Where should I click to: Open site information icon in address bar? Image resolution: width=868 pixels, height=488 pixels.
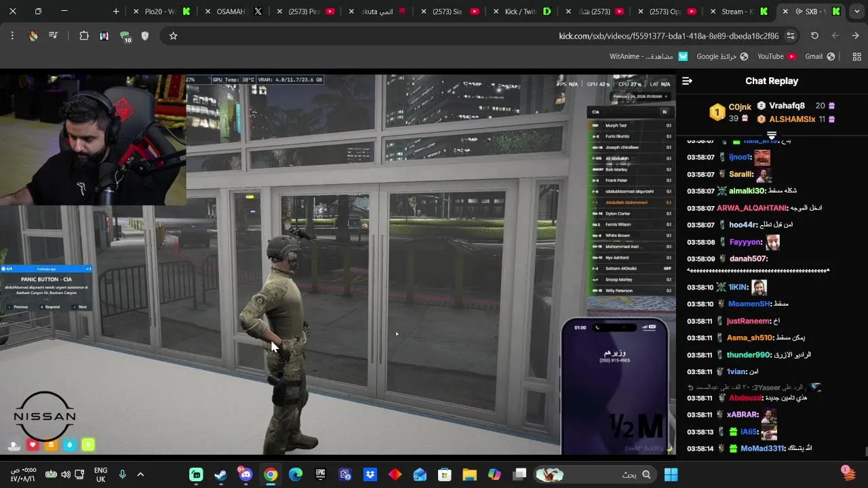click(x=790, y=36)
